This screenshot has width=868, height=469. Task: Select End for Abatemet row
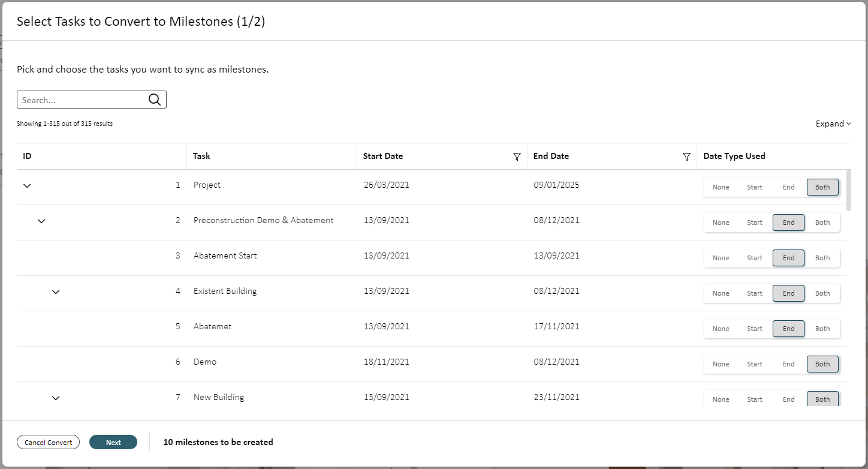click(789, 329)
